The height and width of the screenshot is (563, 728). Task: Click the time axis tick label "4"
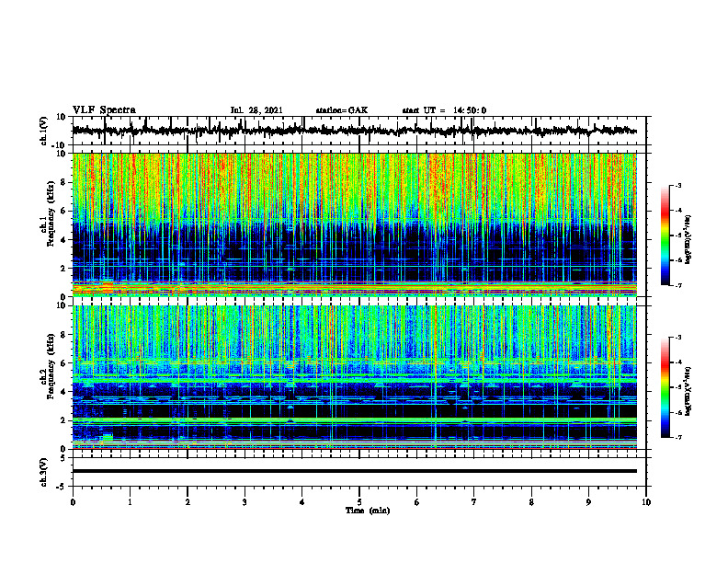tap(302, 502)
